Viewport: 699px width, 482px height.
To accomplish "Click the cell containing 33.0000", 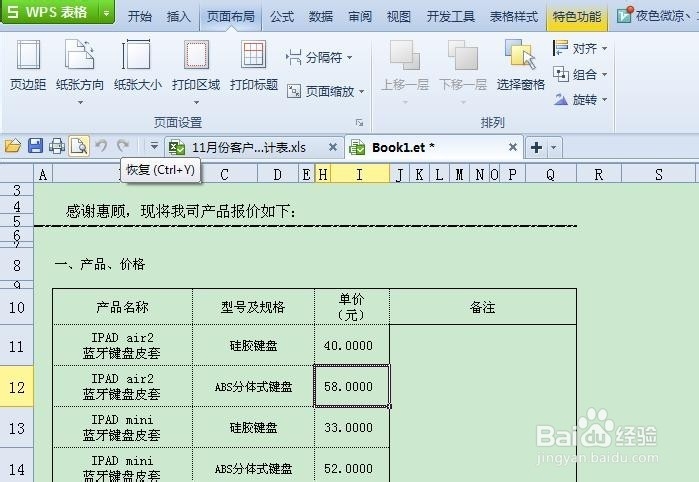I will pyautogui.click(x=352, y=427).
